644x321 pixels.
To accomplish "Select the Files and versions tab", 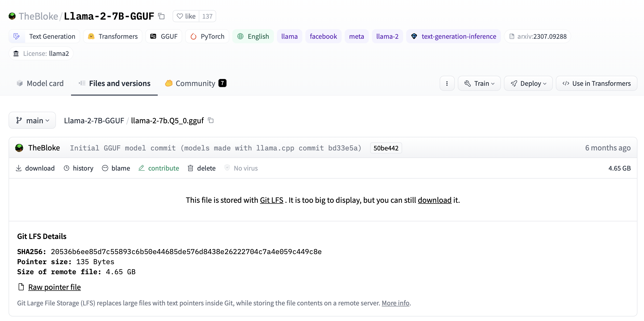I will click(114, 83).
